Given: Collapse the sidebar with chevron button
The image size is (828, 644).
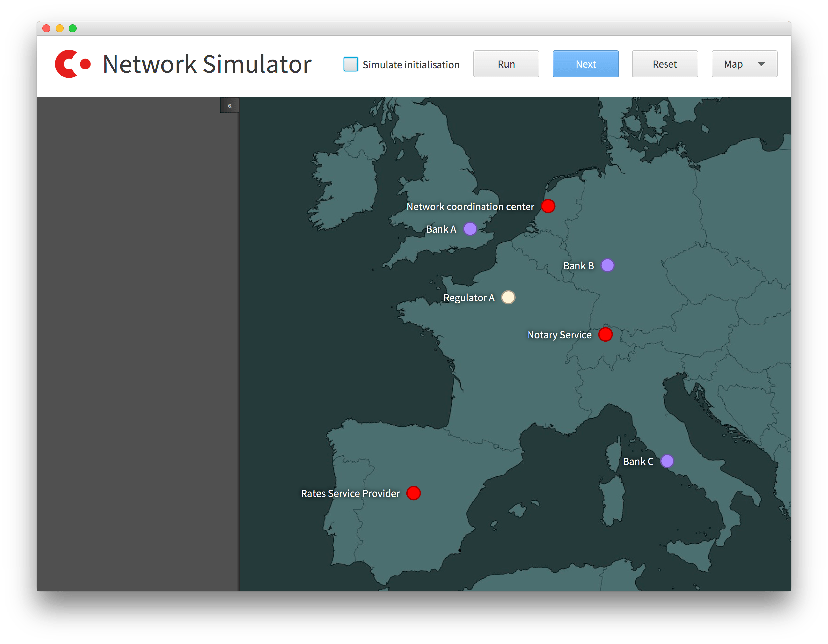Looking at the screenshot, I should (x=229, y=105).
